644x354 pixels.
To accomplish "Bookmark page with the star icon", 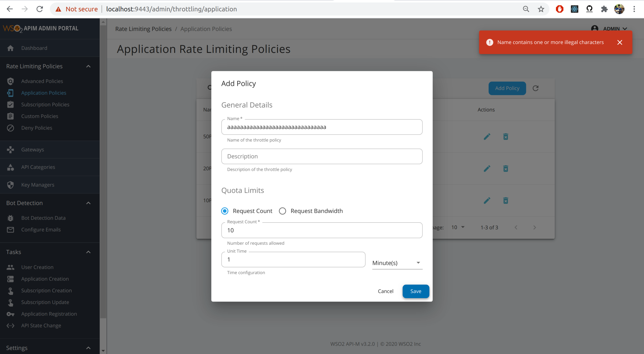I will click(541, 9).
